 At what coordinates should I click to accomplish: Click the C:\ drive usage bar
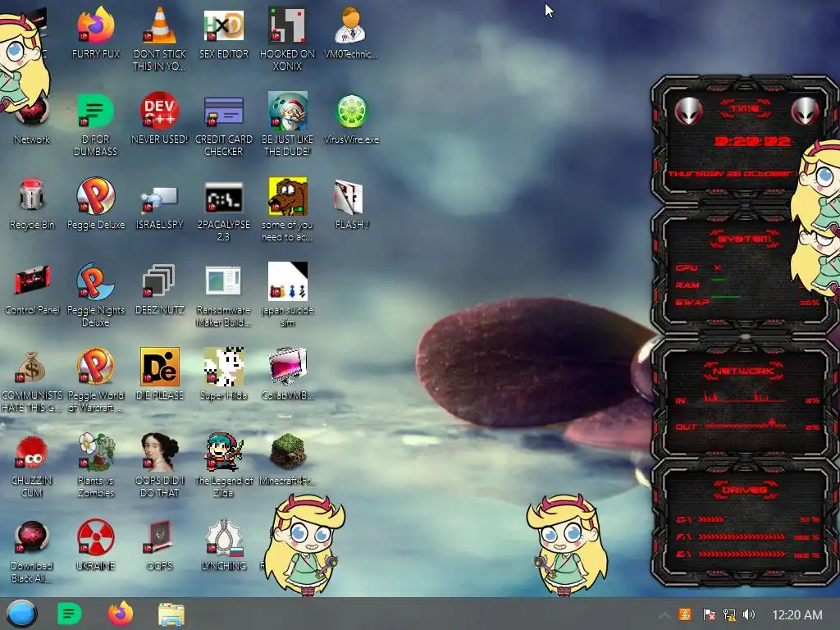[711, 519]
